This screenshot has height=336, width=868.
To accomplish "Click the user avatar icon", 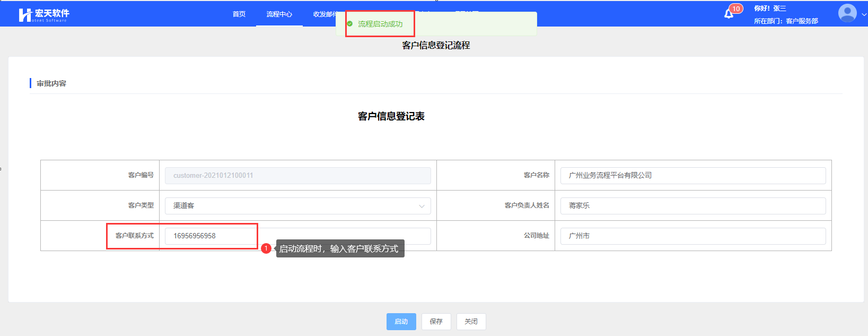I will pos(847,13).
